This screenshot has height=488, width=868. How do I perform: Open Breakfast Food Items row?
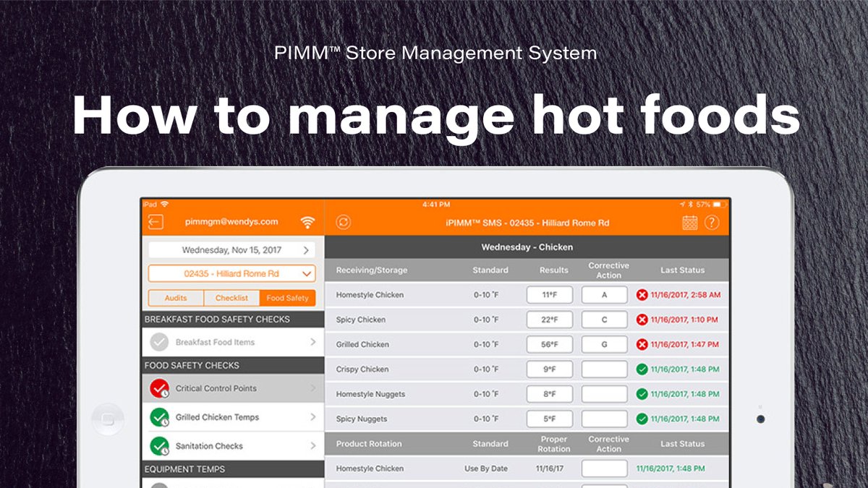tap(233, 342)
